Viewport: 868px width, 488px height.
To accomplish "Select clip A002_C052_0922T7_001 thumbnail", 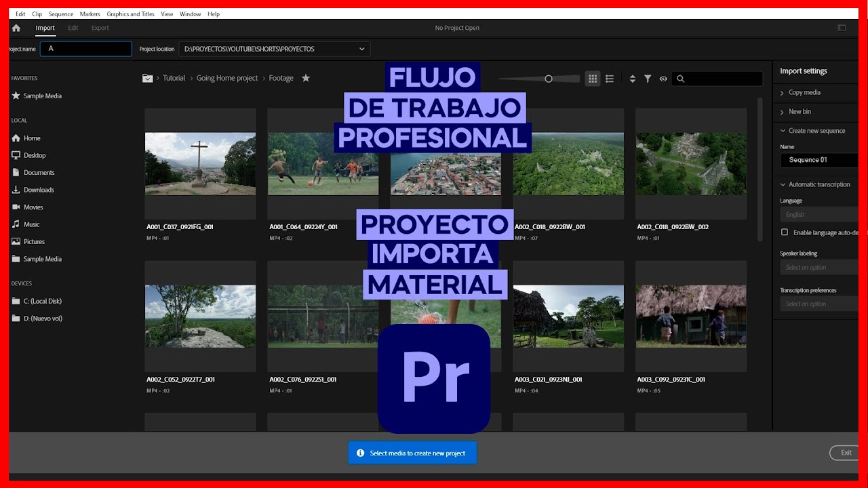I will pyautogui.click(x=201, y=317).
